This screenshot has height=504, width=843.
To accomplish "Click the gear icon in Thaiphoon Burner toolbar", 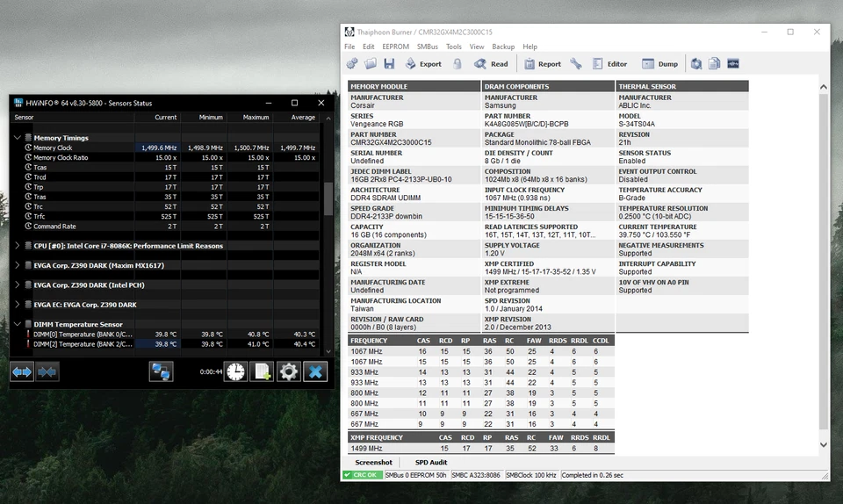I will pyautogui.click(x=352, y=64).
